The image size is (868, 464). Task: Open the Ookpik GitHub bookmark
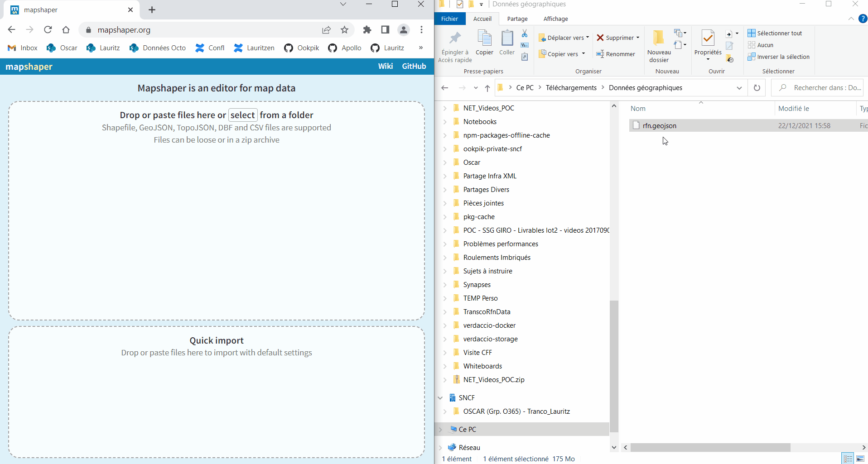tap(301, 48)
